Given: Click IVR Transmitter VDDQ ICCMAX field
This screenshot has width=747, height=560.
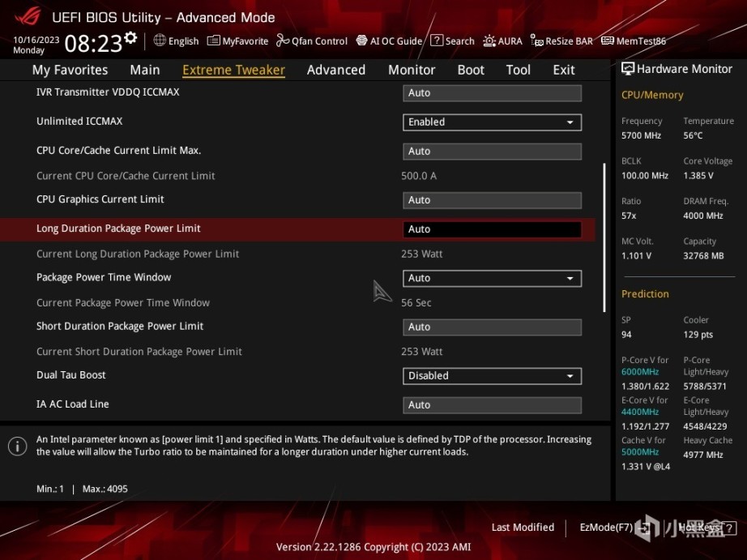Looking at the screenshot, I should tap(492, 93).
